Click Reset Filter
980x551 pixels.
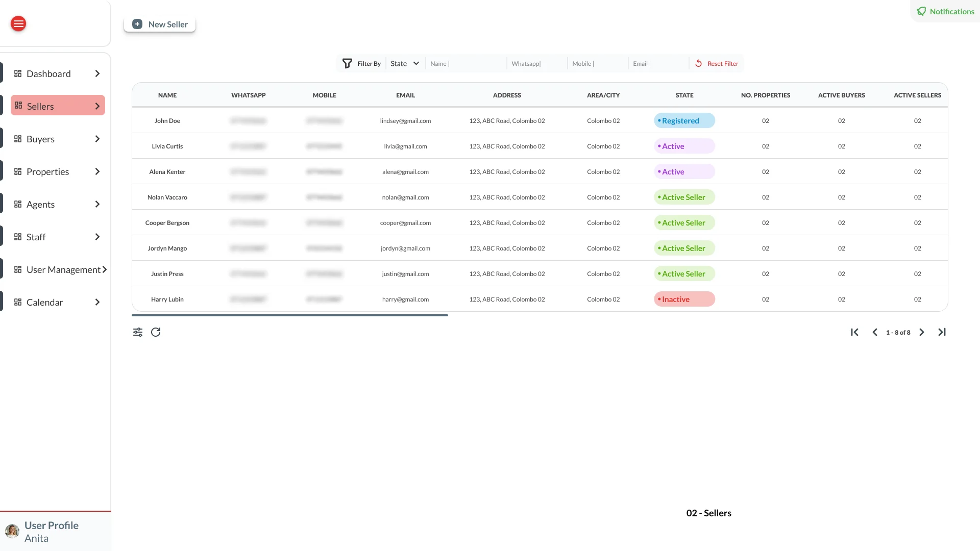717,63
